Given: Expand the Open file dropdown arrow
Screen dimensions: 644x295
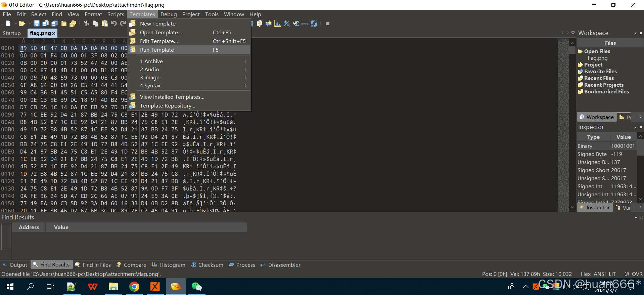Looking at the screenshot, I should (x=30, y=24).
